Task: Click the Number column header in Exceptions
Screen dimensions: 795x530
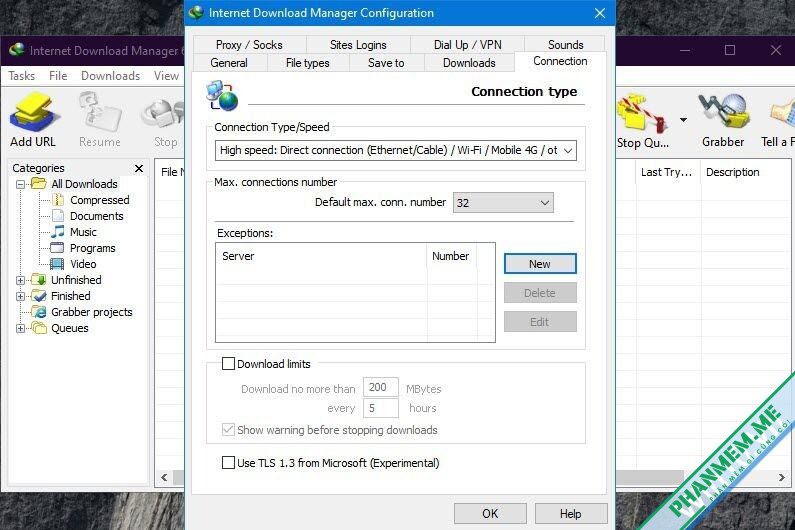Action: coord(452,256)
